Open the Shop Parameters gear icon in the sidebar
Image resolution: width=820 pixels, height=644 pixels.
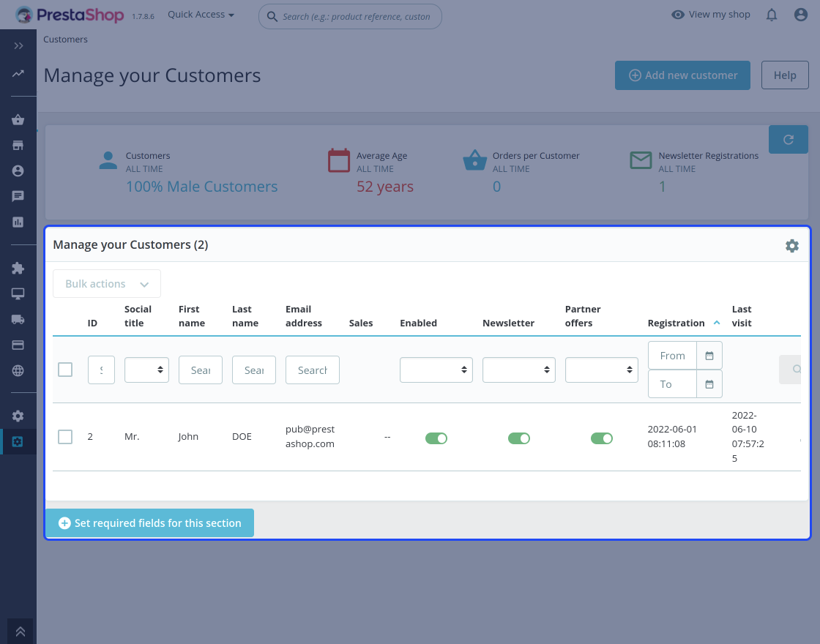(18, 416)
